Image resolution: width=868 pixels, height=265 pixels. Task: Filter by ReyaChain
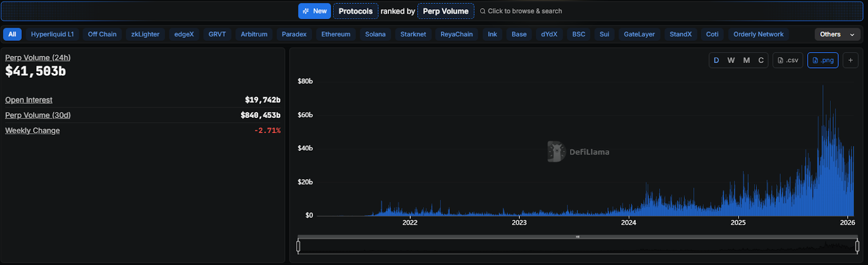coord(456,34)
